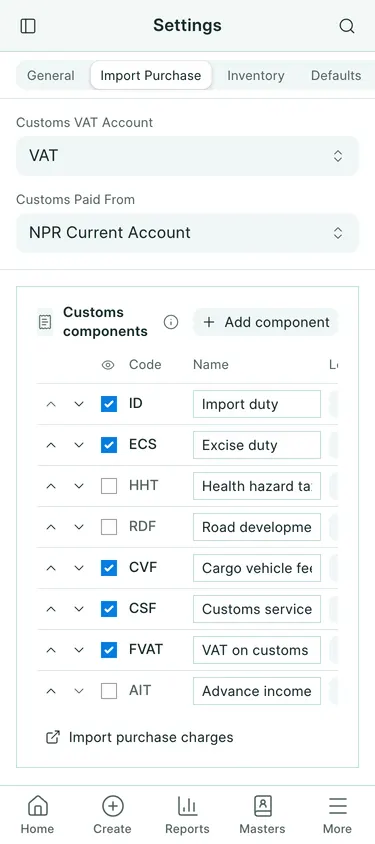Screen dimensions: 375x844
Task: Open More menu in bottom navigation
Action: point(337,815)
